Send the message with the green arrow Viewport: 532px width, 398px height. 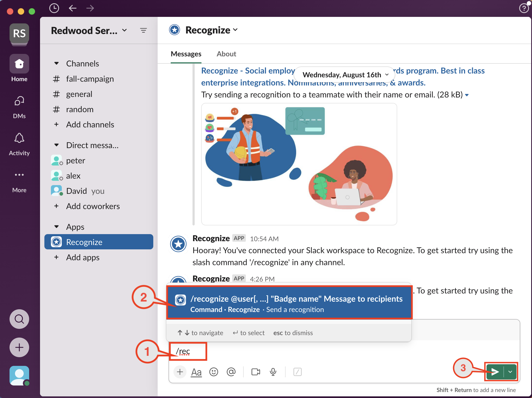coord(495,372)
